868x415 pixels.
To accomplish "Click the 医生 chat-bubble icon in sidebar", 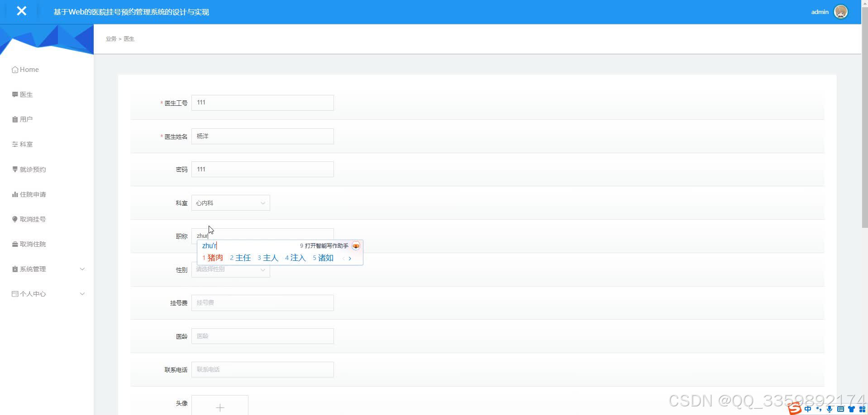I will point(15,94).
